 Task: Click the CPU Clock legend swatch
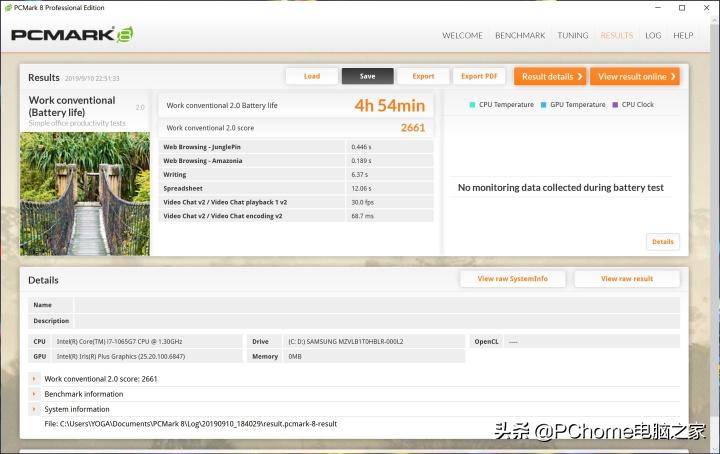615,105
